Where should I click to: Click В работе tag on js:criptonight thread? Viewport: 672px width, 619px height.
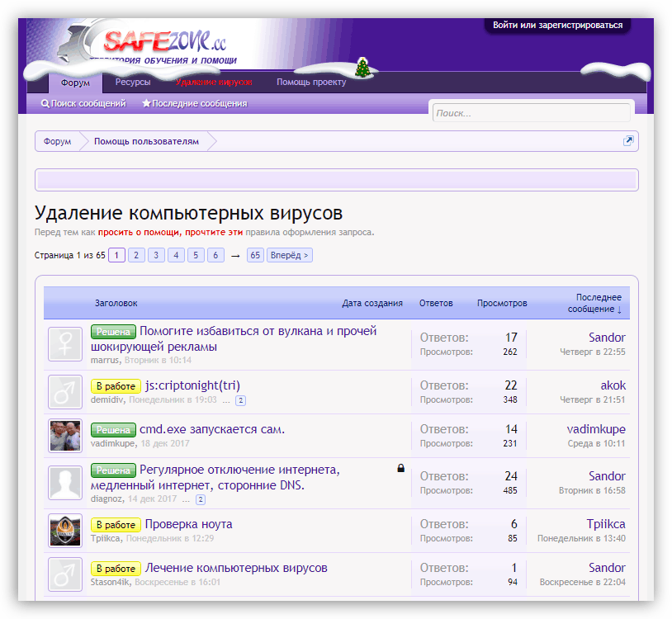point(116,386)
